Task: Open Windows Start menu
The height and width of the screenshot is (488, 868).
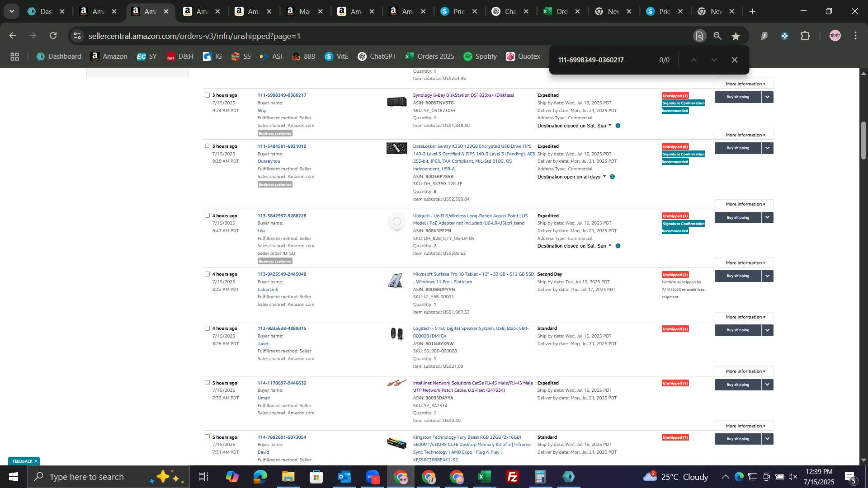Action: [x=13, y=477]
